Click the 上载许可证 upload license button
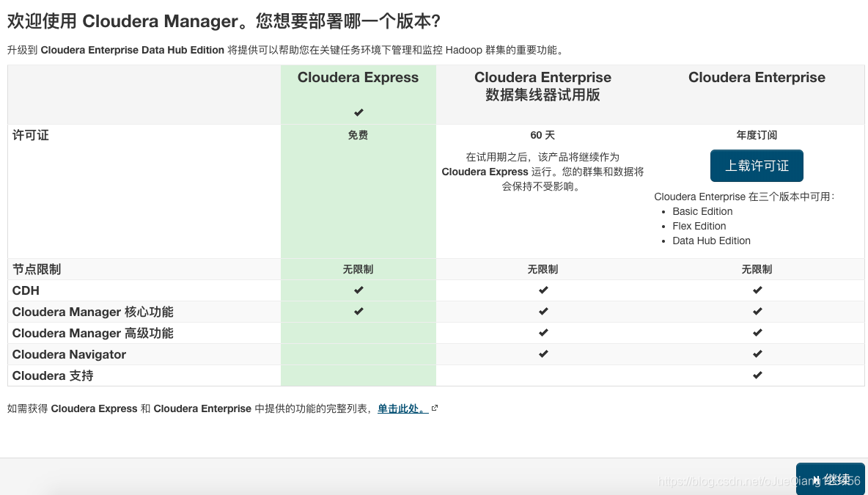This screenshot has width=868, height=495. pyautogui.click(x=757, y=166)
